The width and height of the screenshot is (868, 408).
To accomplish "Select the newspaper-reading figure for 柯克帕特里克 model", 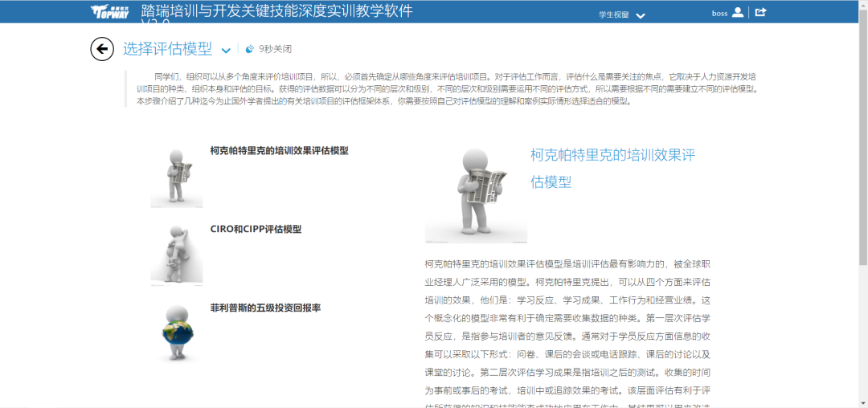I will [177, 175].
